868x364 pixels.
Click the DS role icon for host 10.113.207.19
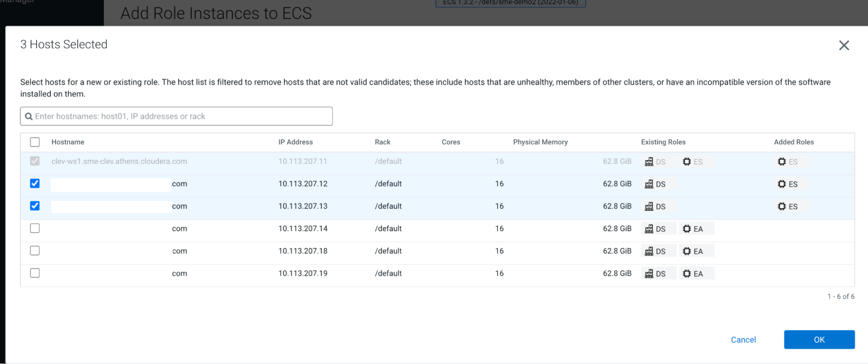pos(649,273)
